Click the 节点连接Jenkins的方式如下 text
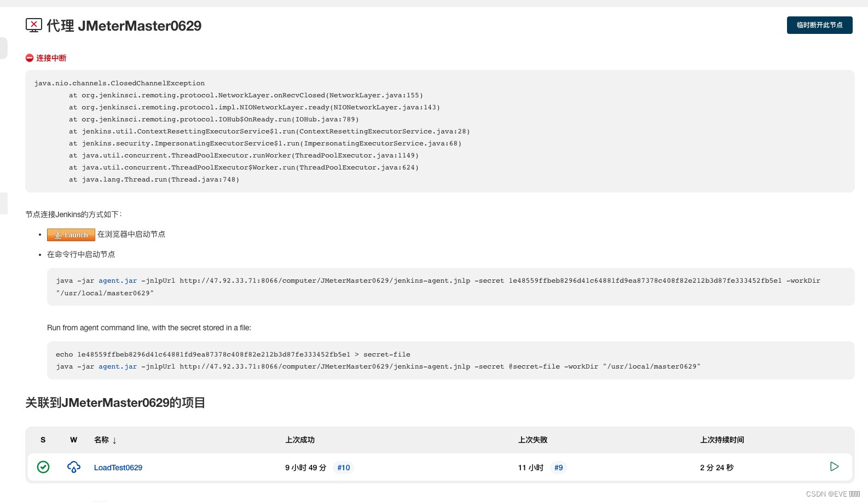The image size is (868, 502). click(73, 214)
